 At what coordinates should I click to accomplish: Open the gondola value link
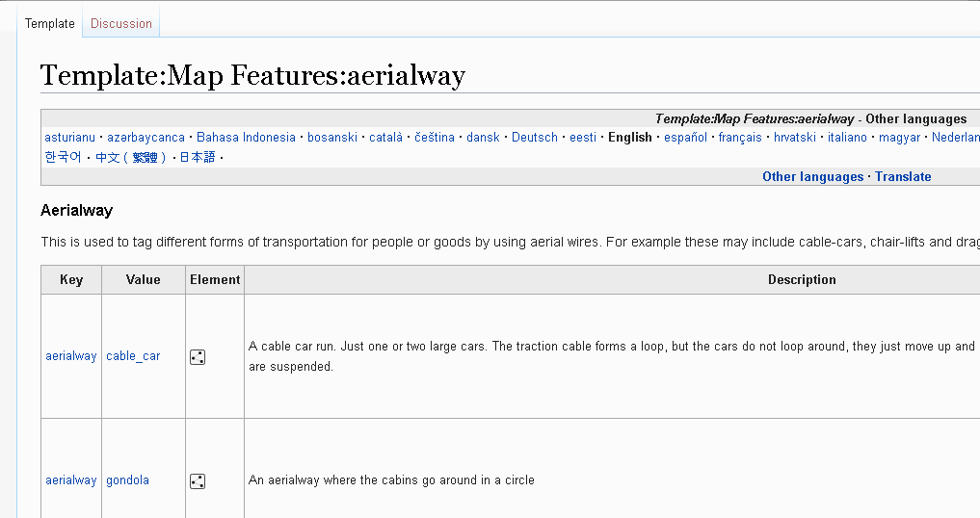(x=127, y=480)
